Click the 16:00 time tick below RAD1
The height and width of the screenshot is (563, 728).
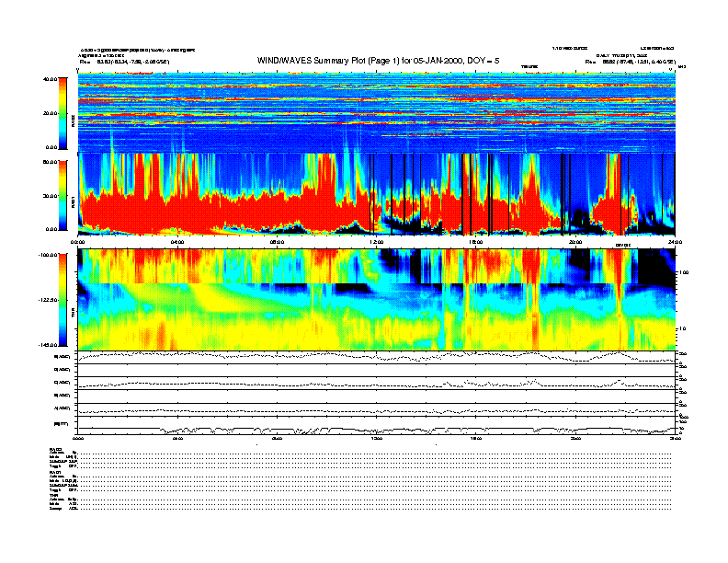click(476, 242)
